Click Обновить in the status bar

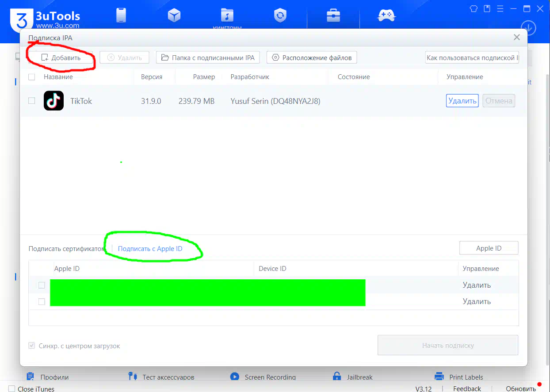521,388
